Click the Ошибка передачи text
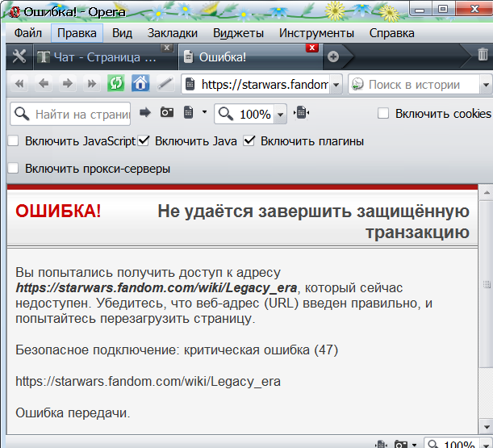Viewport: 493px width, 448px height. click(x=73, y=412)
